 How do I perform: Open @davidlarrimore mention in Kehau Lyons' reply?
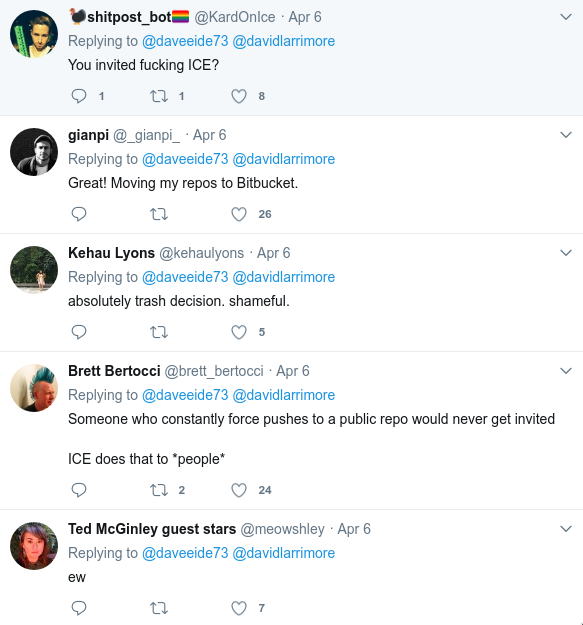point(283,277)
